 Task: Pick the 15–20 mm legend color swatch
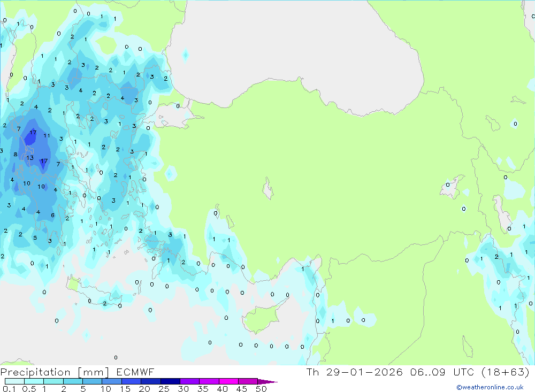[x=131, y=381]
